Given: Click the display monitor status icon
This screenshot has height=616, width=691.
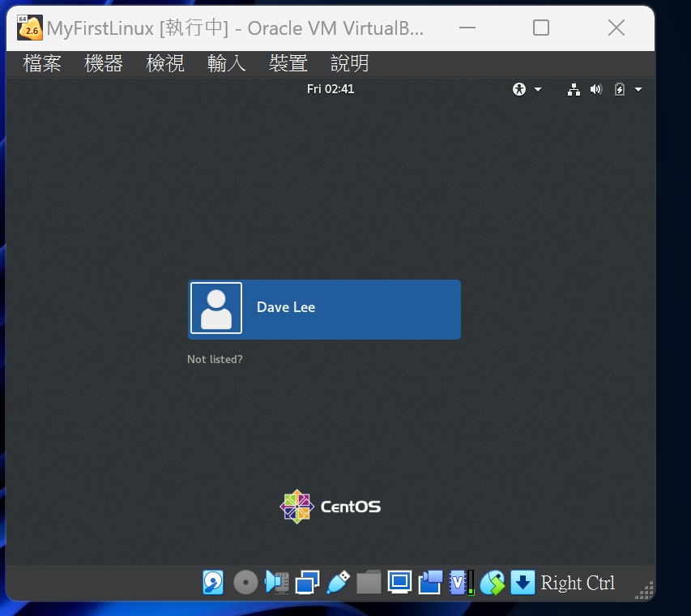Looking at the screenshot, I should click(399, 582).
